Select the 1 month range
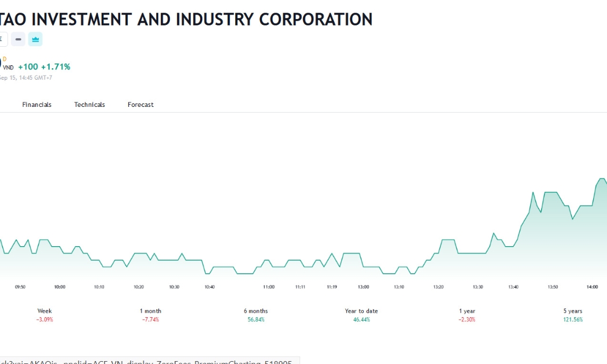The image size is (607, 364). pos(150,315)
